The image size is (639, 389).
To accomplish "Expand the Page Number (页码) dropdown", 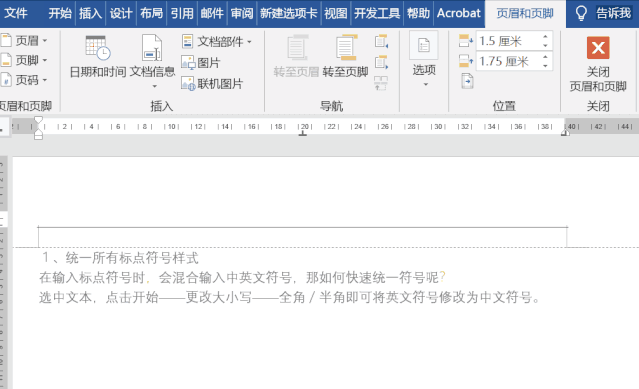I will 24,80.
